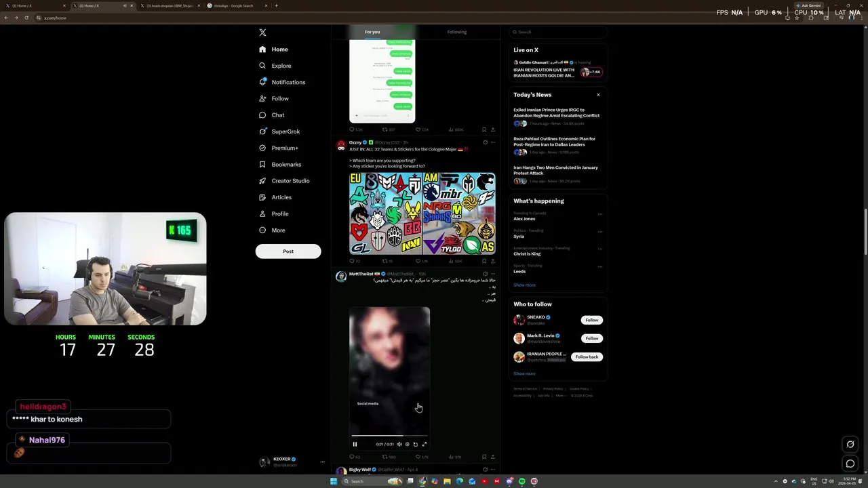Open SuperGrok in the sidebar
The height and width of the screenshot is (488, 868).
pos(279,131)
